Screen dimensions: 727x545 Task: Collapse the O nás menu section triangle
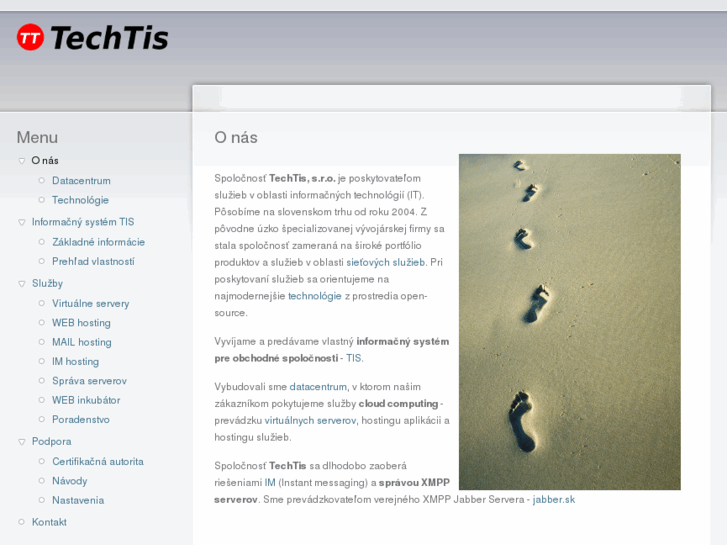click(x=21, y=161)
